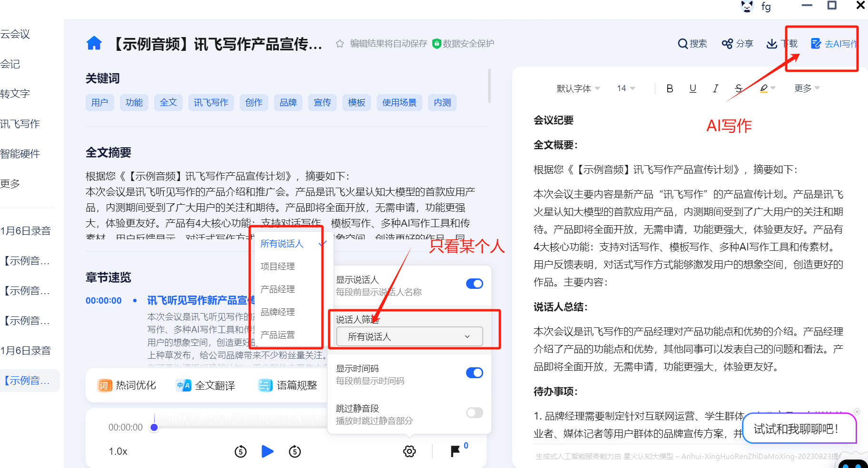The image size is (868, 468).
Task: Change the 1.0x playback speed
Action: pyautogui.click(x=118, y=451)
